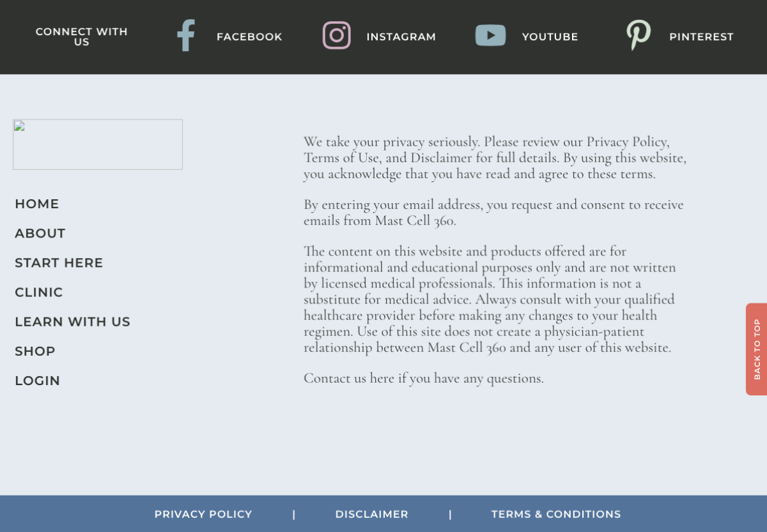The image size is (767, 532).
Task: Select START HERE in footer menu
Action: tap(59, 263)
